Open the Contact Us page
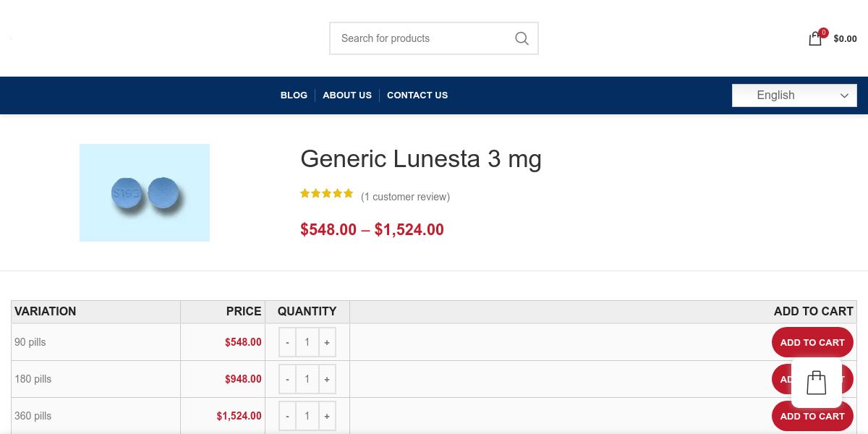 [417, 95]
